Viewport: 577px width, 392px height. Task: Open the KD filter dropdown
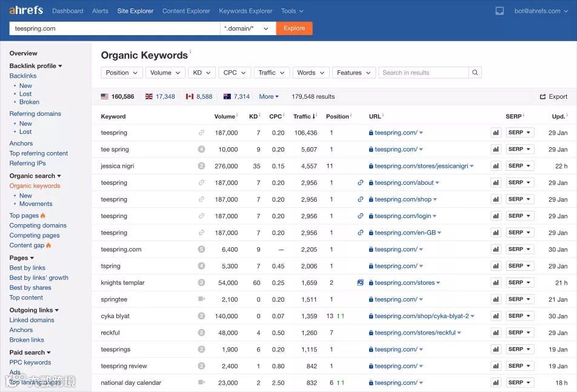click(x=202, y=73)
